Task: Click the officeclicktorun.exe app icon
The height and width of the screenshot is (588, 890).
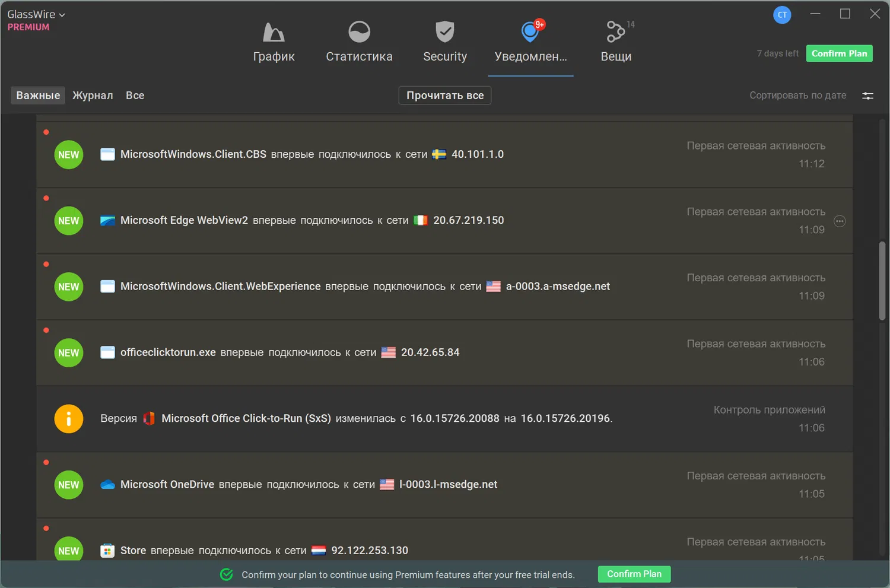Action: click(107, 352)
